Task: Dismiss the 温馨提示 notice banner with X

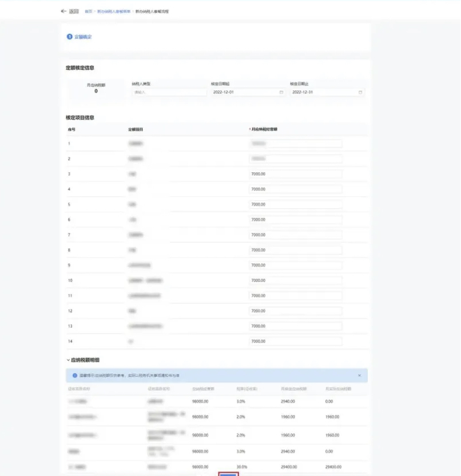Action: click(x=359, y=375)
